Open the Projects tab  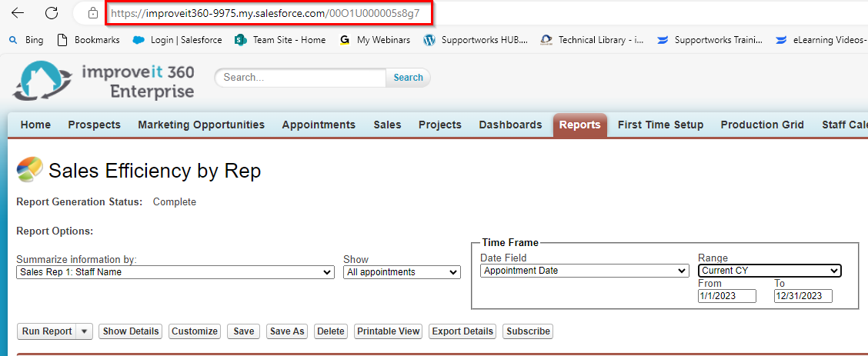click(x=440, y=125)
